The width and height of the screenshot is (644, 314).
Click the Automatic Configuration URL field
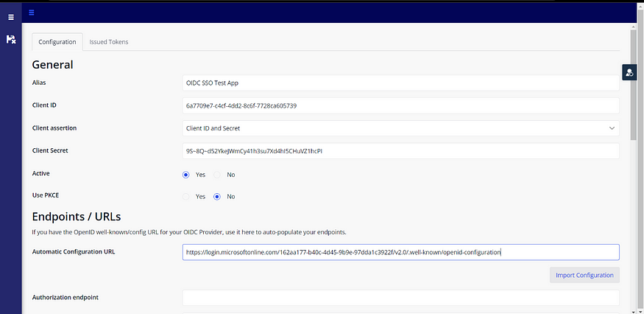[401, 252]
